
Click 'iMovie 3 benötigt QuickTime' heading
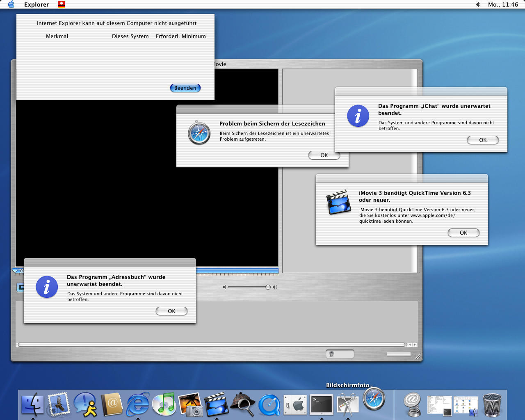tap(415, 196)
